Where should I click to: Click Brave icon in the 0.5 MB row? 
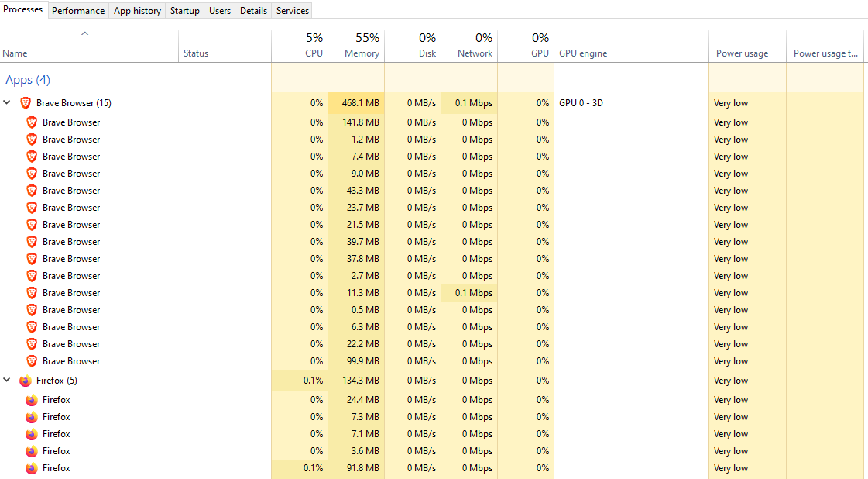click(32, 310)
